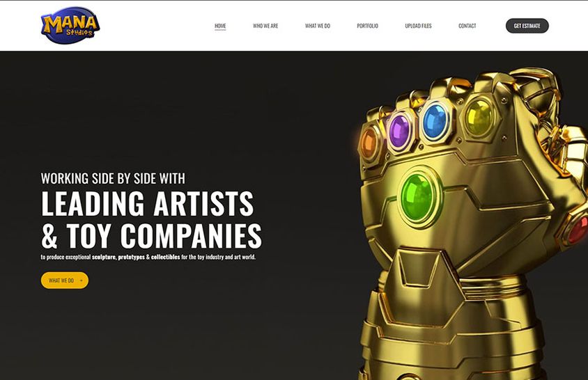Screen dimensions: 588x380
Task: Select the yellow gem on the gauntlet
Action: 478,116
